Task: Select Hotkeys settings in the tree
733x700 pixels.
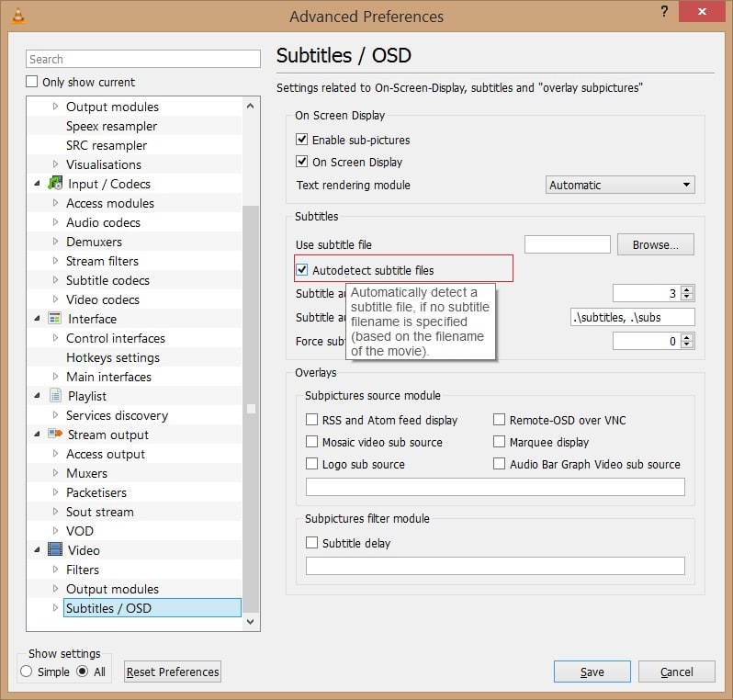Action: point(112,357)
